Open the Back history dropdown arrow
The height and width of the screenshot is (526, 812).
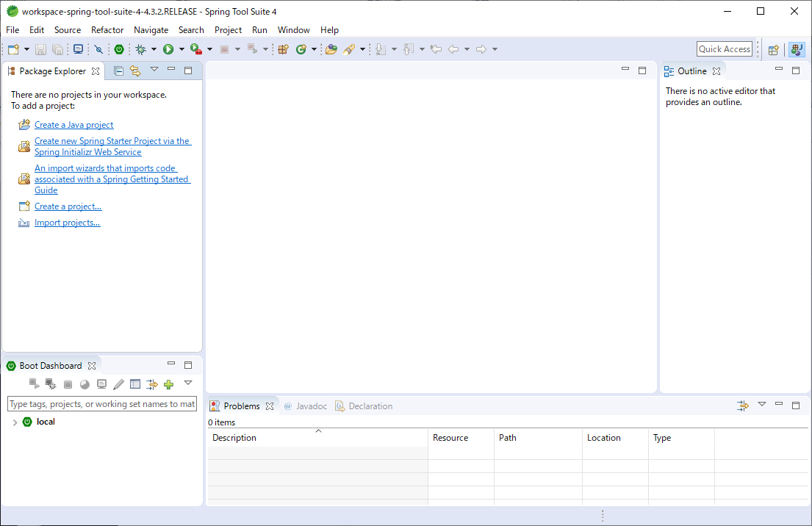click(467, 49)
